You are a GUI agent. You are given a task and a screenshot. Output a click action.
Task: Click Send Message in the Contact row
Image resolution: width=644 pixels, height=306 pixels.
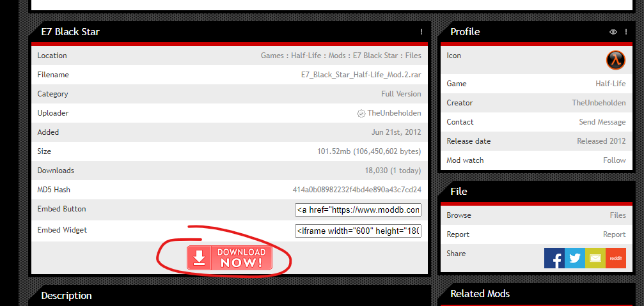point(602,122)
